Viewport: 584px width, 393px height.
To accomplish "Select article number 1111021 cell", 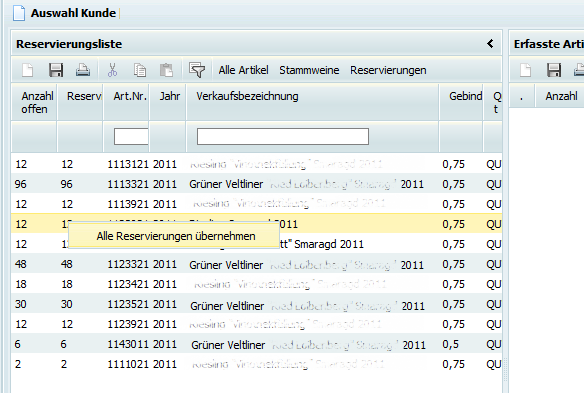I will [128, 364].
